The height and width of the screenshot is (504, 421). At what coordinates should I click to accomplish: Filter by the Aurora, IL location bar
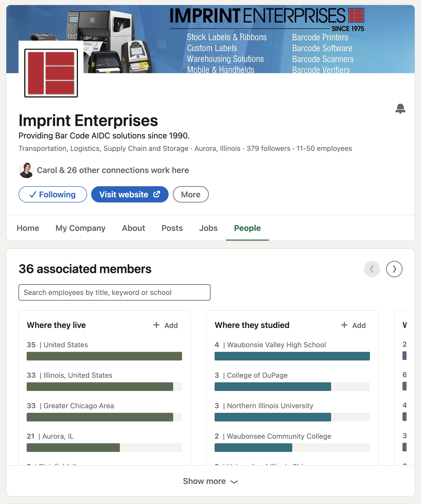tap(104, 448)
